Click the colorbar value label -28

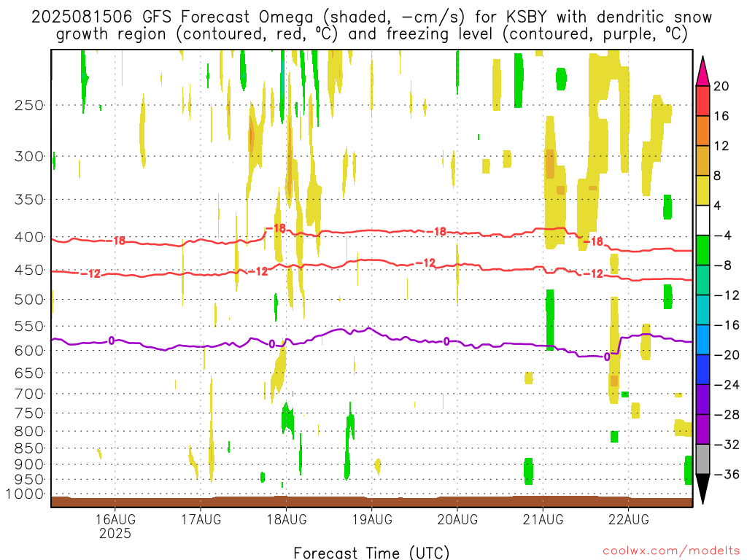(x=727, y=415)
